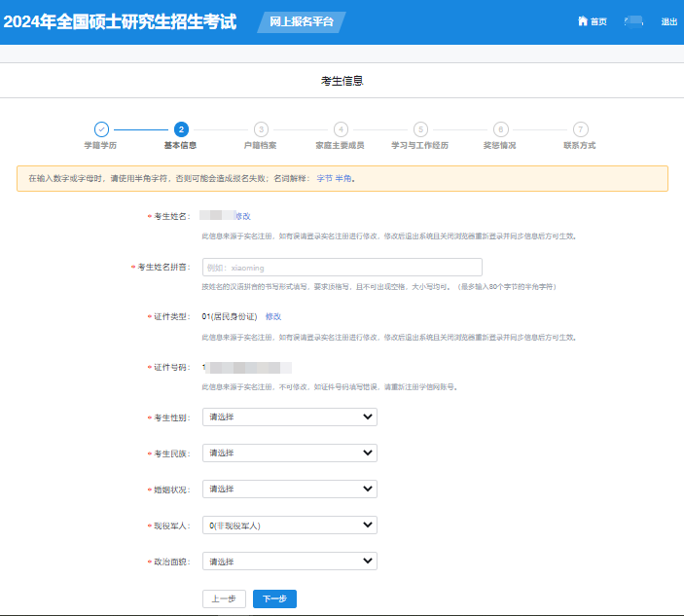Click the completed step 1 checkmark circle
This screenshot has width=684, height=616.
point(101,128)
